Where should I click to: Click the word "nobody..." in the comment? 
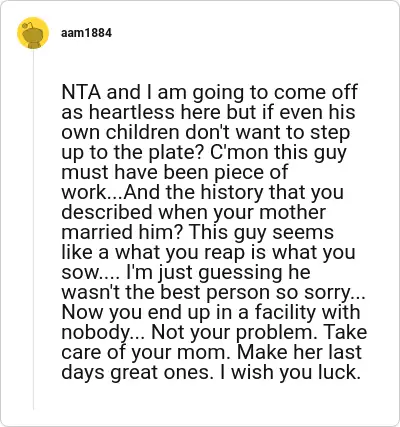[x=103, y=332]
